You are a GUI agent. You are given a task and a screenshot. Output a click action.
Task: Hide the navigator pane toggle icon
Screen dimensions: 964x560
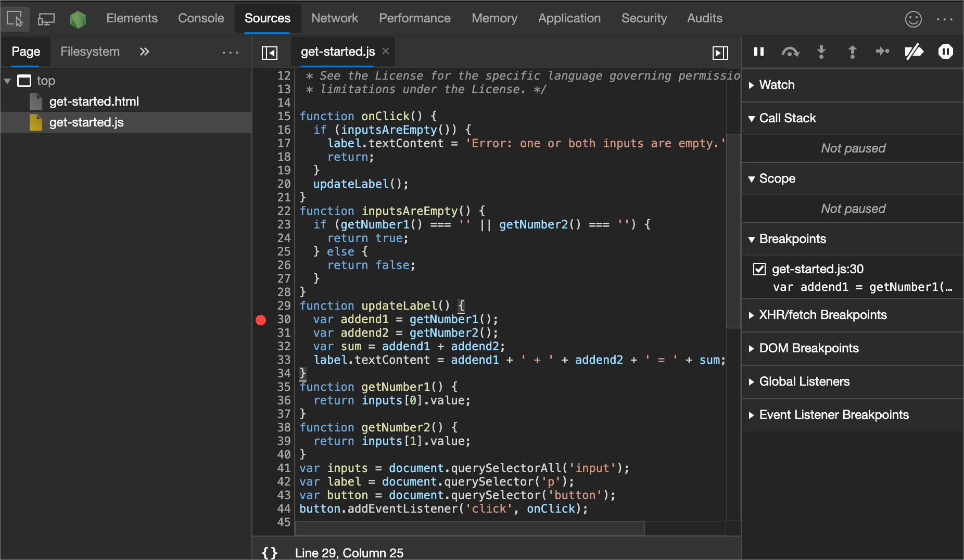coord(270,53)
